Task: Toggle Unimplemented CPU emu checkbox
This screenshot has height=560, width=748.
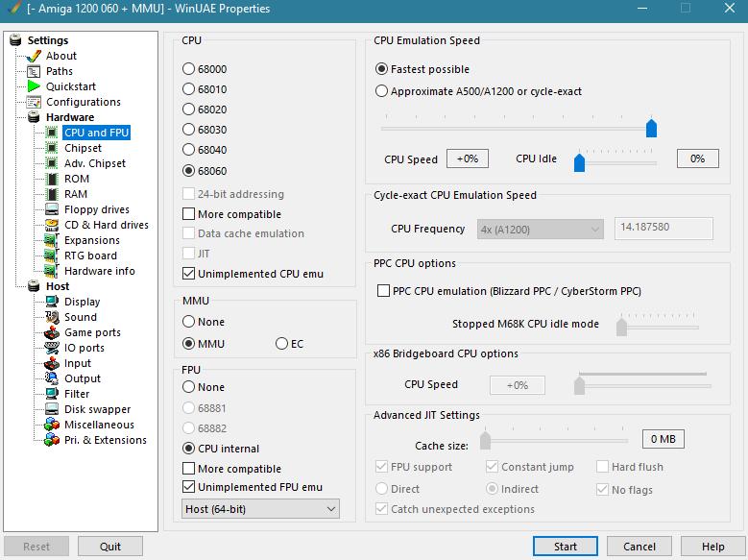Action: coord(188,274)
